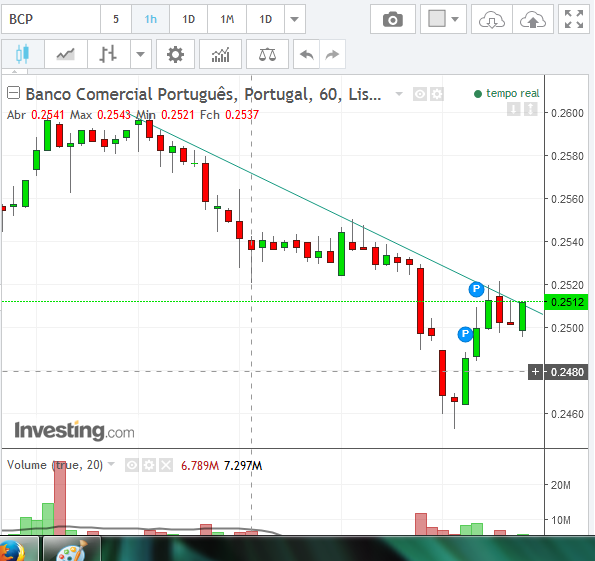Collapse toolbar with small up arrow
Viewport: 595px width, 561px height.
coord(14,71)
